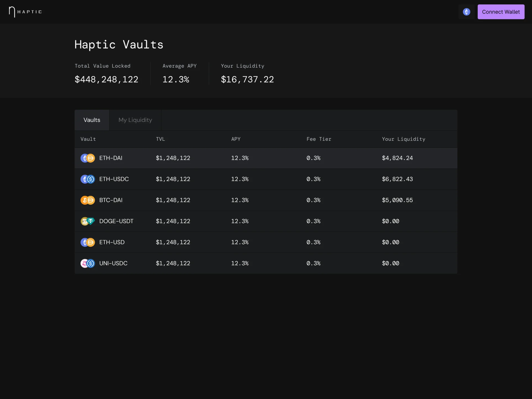The width and height of the screenshot is (532, 399).
Task: Sort by the APY column header
Action: (236, 139)
